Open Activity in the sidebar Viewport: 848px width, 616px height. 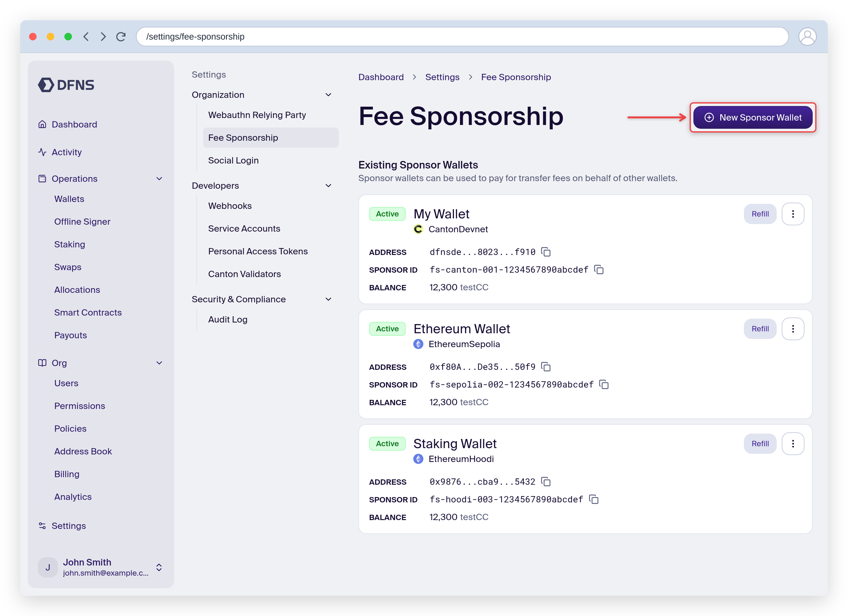pyautogui.click(x=67, y=152)
